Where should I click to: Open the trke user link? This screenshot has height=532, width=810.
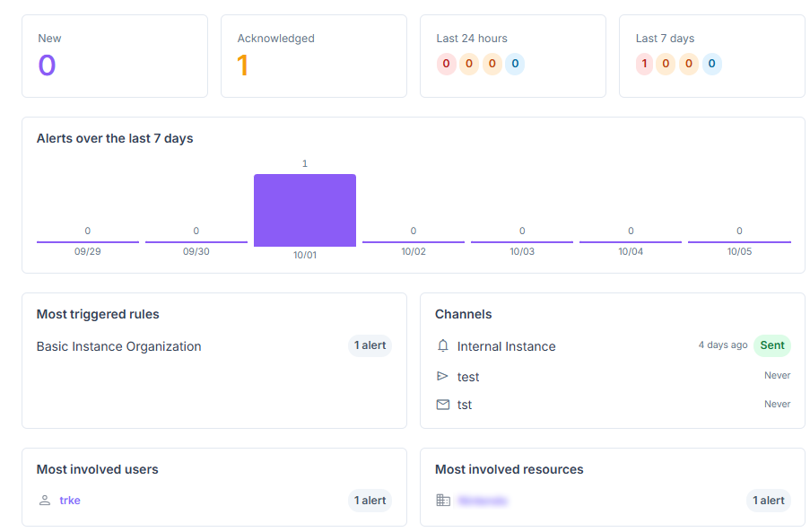(70, 500)
